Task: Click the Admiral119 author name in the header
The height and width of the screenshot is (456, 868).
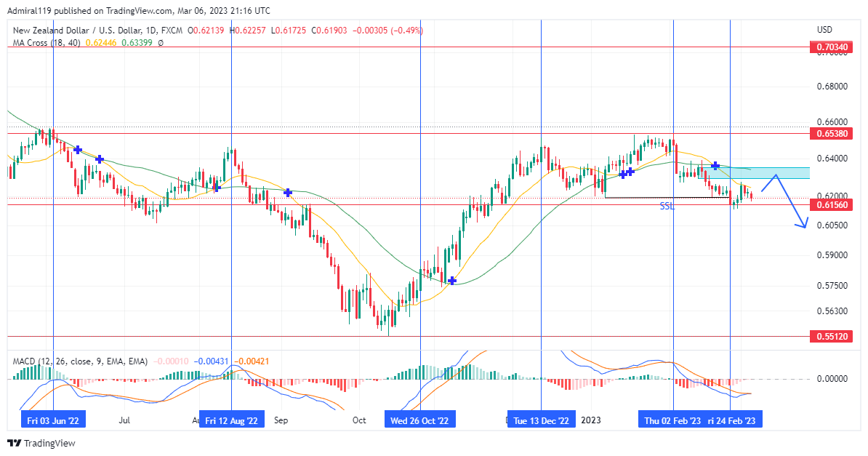Action: 29,10
